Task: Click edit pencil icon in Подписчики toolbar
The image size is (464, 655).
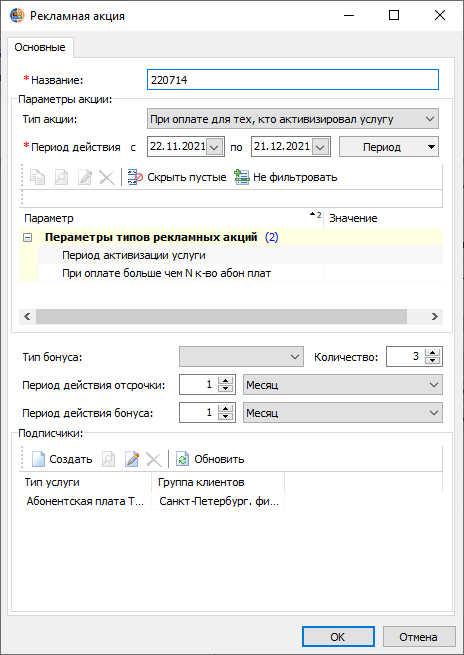Action: pos(132,460)
